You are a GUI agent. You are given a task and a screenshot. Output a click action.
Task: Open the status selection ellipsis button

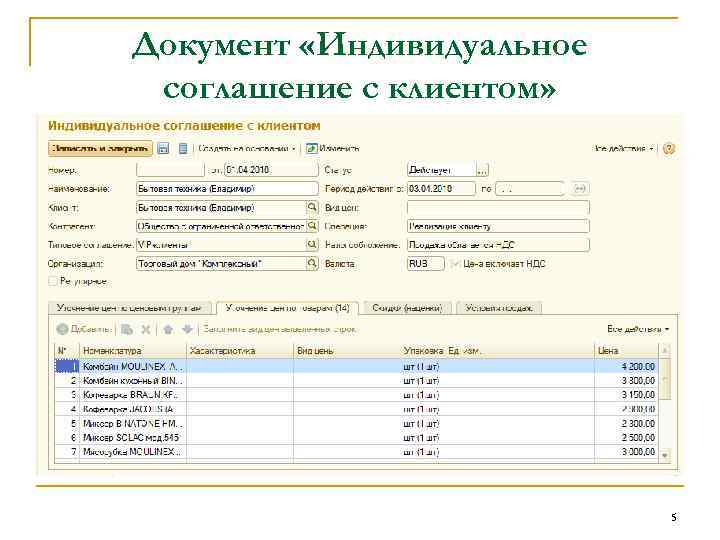pos(482,170)
